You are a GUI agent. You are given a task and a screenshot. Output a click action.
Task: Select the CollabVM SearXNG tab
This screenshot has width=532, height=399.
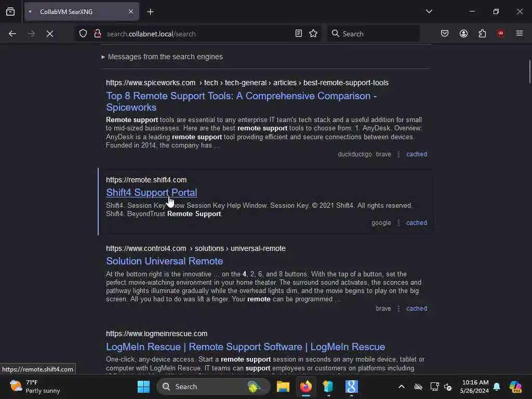(82, 11)
